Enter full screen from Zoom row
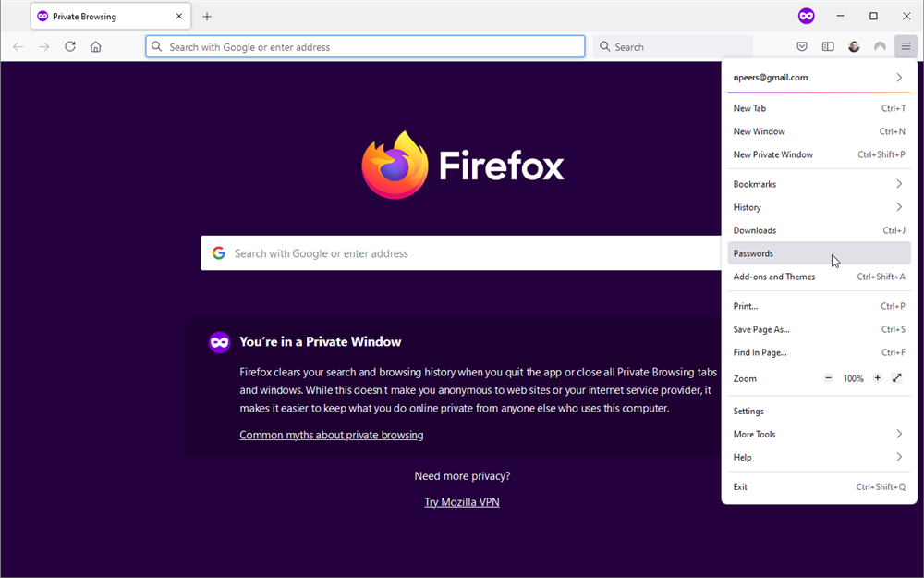Image resolution: width=924 pixels, height=578 pixels. pos(896,378)
